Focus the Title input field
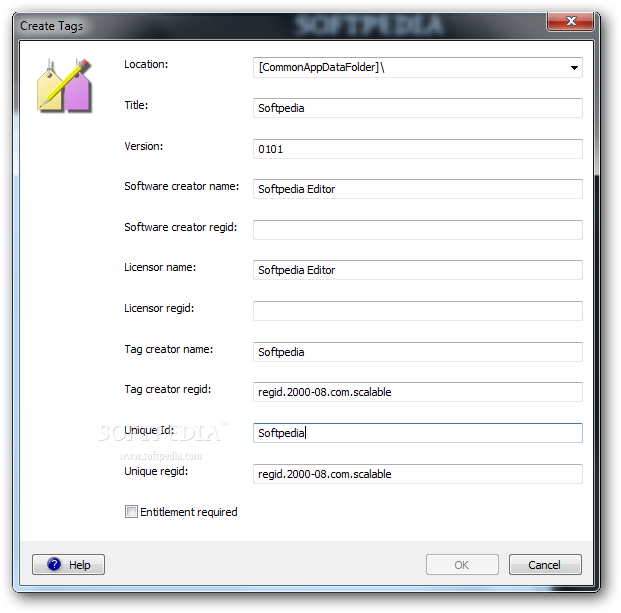This screenshot has width=621, height=613. coord(418,108)
